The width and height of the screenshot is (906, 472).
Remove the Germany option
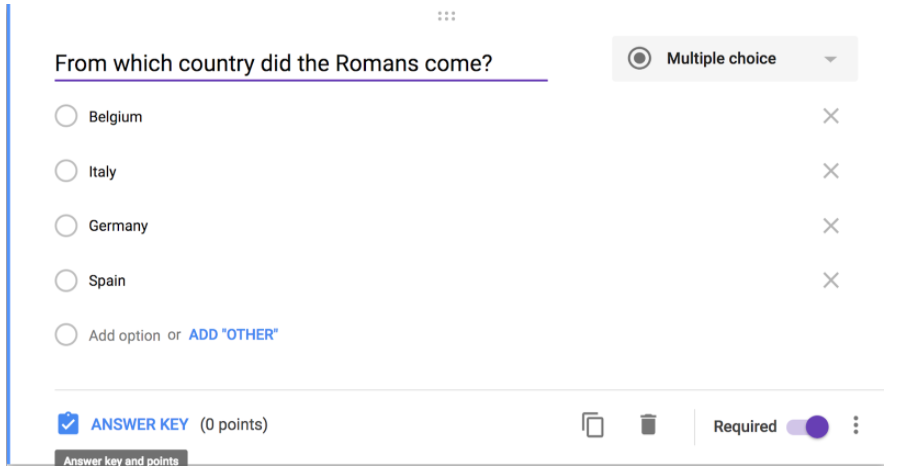(831, 226)
